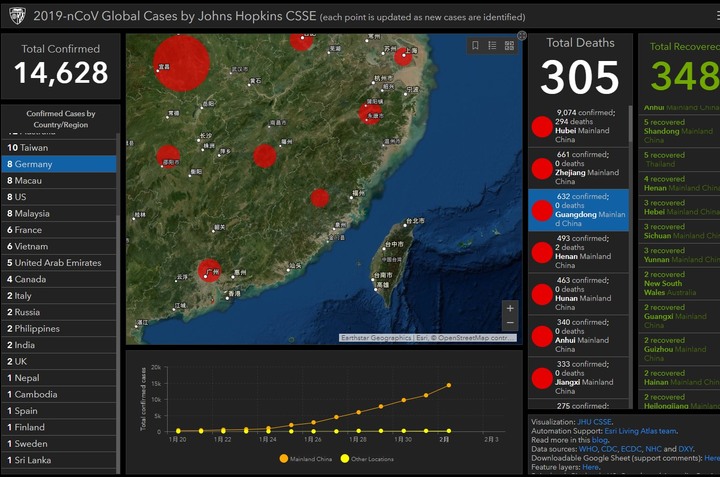Select the Taiwan row in country list
Screen dimensions: 720x477
(x=59, y=148)
